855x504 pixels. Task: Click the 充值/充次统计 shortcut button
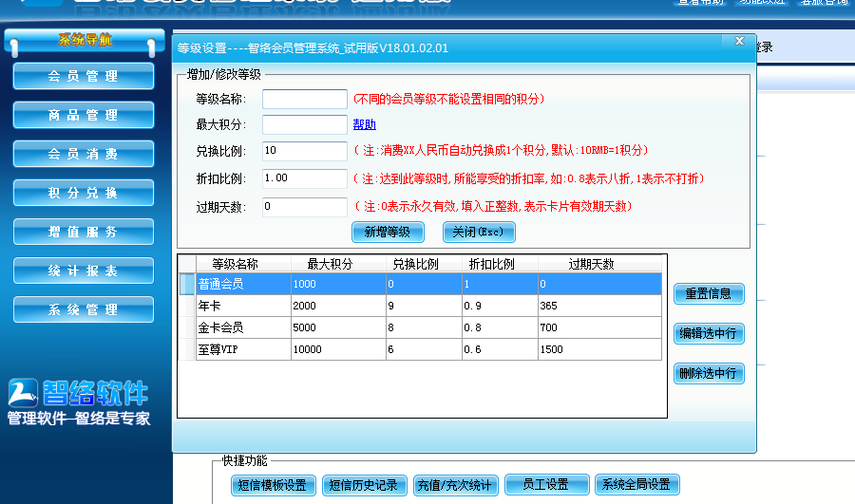click(455, 485)
